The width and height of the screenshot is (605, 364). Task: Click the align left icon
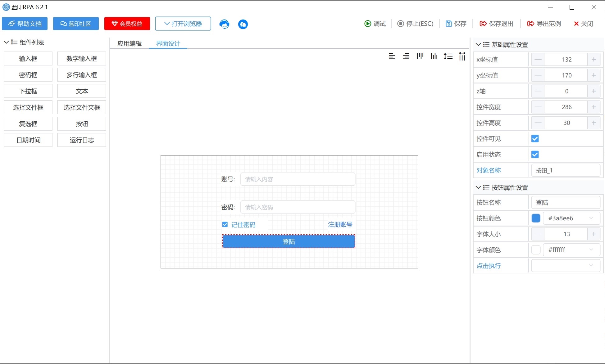click(392, 56)
